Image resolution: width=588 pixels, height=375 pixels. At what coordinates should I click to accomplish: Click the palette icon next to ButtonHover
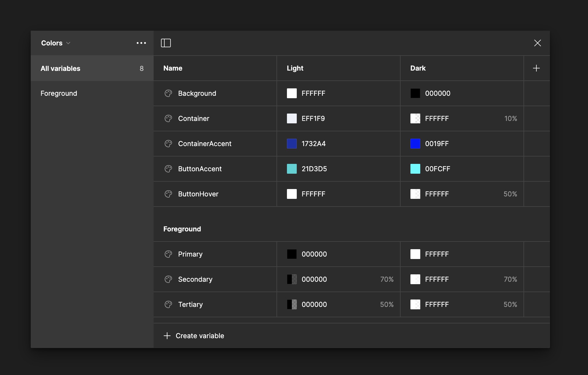click(x=169, y=194)
